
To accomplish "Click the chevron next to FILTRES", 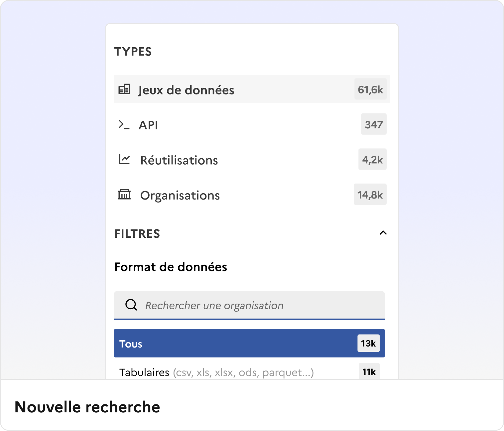I will coord(383,233).
